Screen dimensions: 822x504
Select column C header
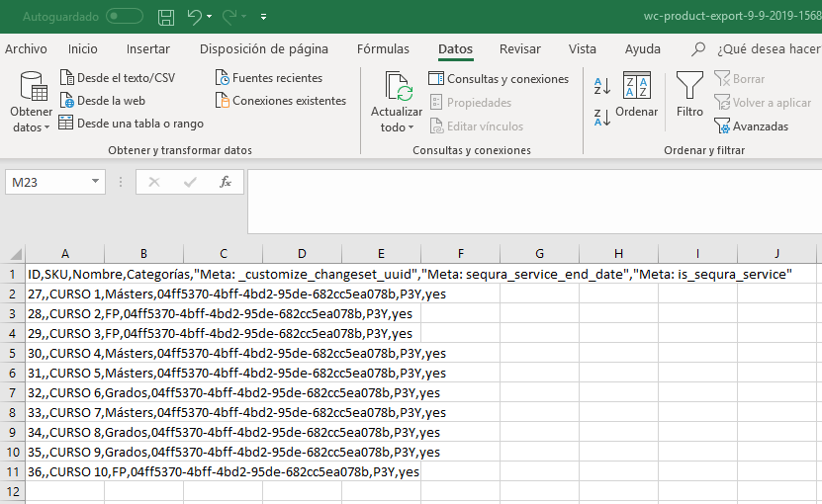tap(223, 254)
